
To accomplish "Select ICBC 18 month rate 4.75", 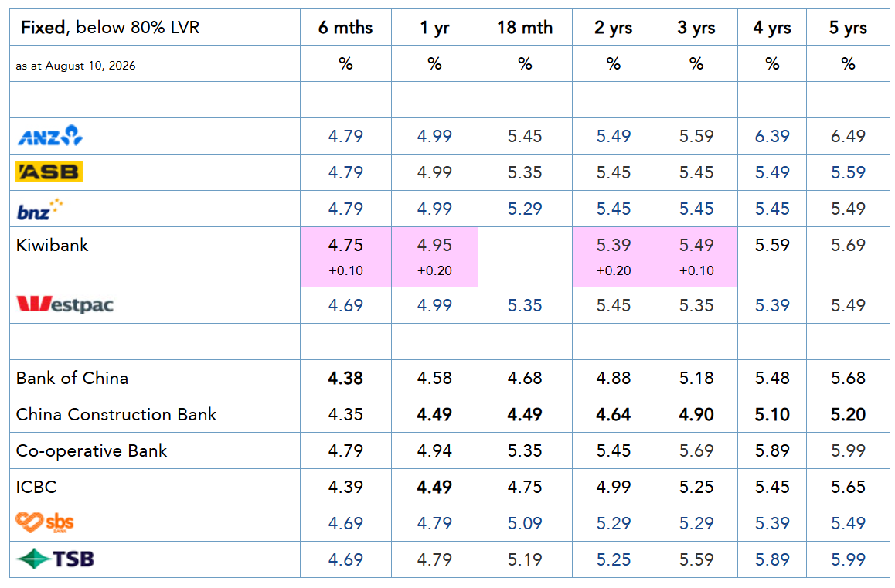I will (x=525, y=487).
